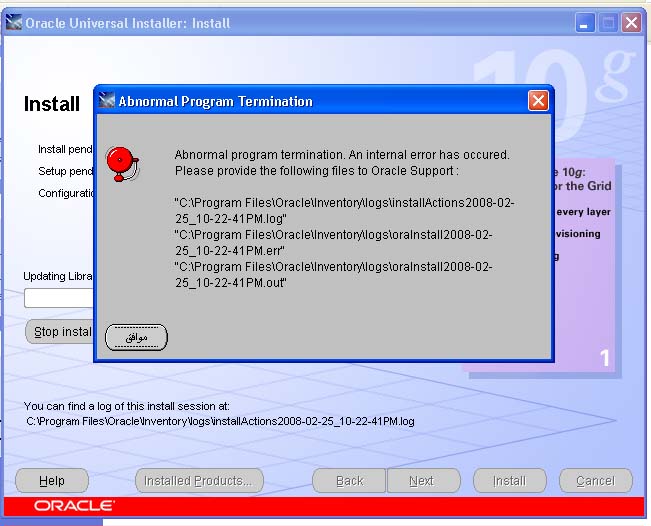Go to the previous step with Back
Viewport: 651px width, 526px height.
349,481
